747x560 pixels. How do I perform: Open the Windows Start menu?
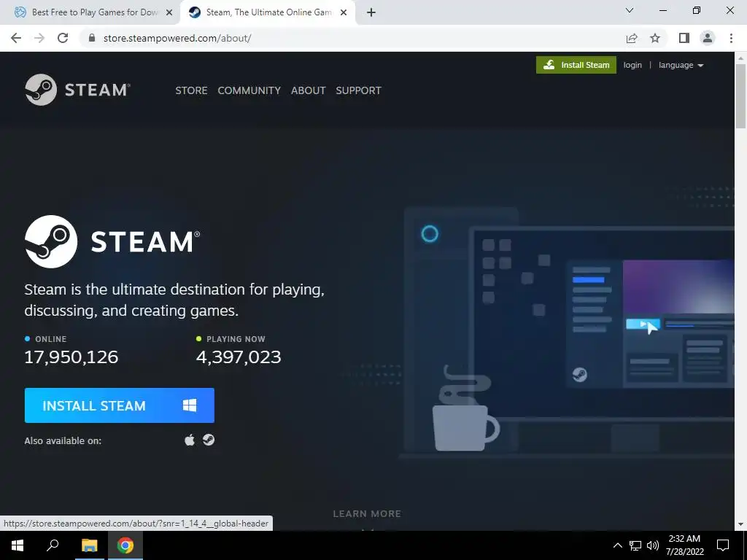coord(18,545)
